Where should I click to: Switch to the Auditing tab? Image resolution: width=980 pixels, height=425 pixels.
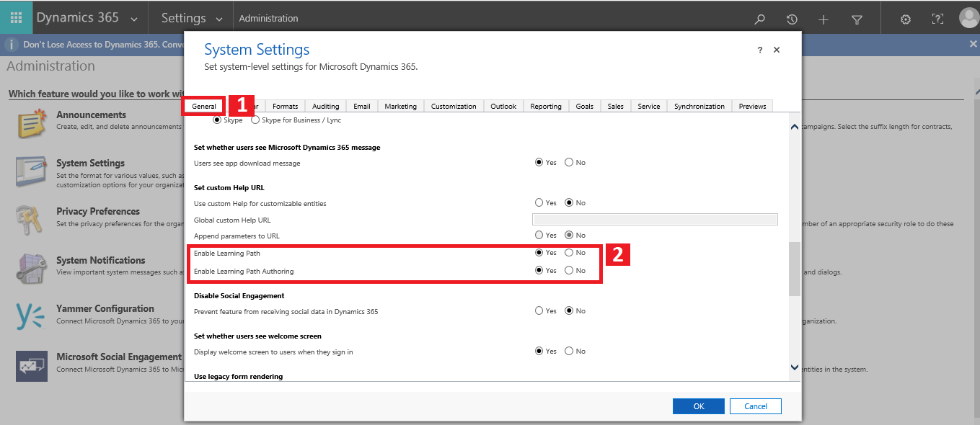coord(326,106)
